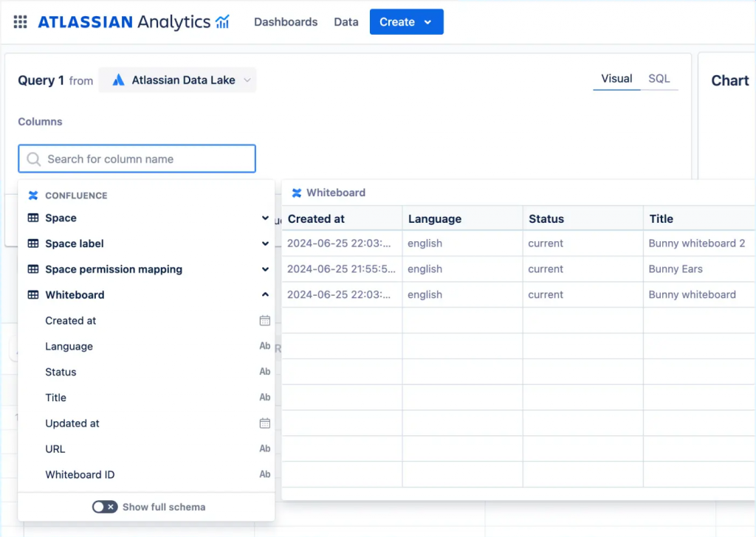Click the table icon beside Whiteboard
756x537 pixels.
[32, 294]
